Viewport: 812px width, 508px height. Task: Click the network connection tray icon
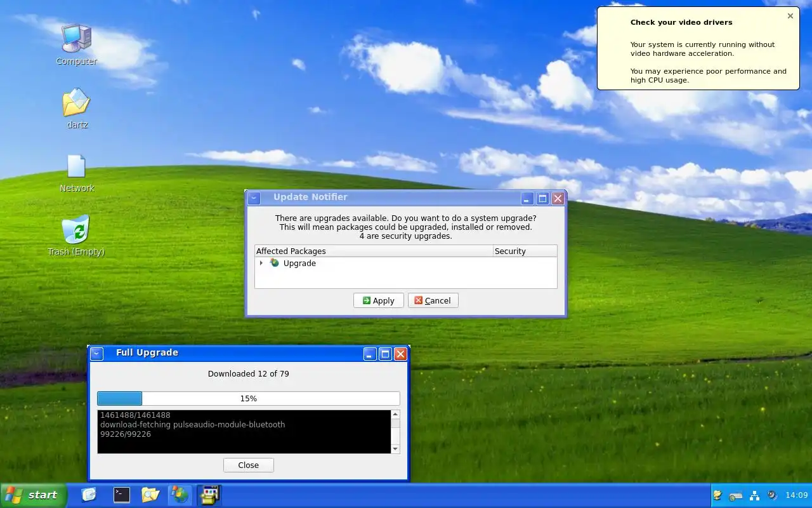pos(754,495)
